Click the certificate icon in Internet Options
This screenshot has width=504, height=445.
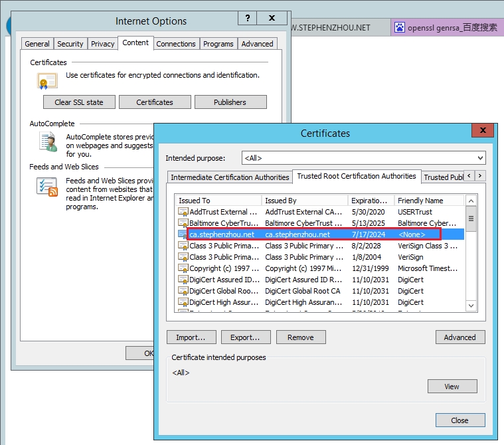(x=47, y=81)
